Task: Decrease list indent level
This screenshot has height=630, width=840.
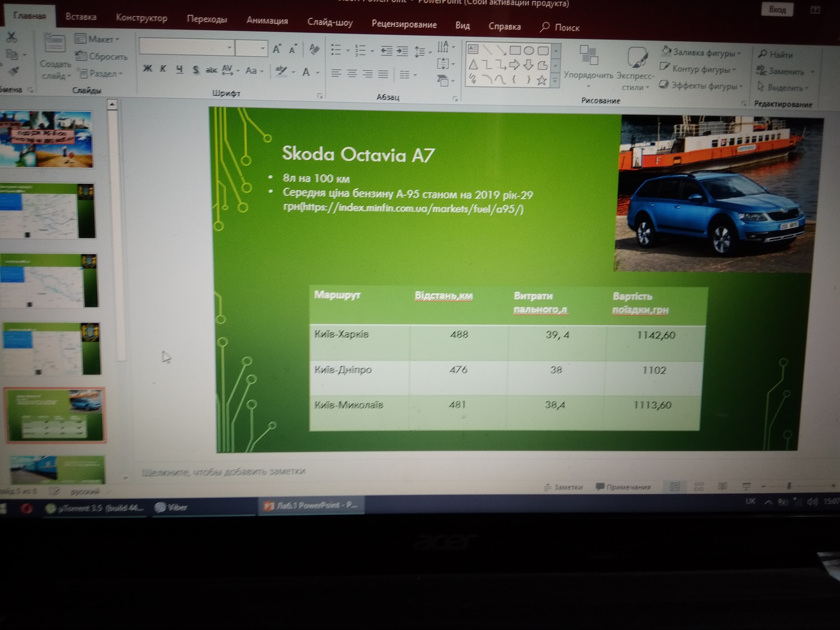Action: [x=387, y=50]
